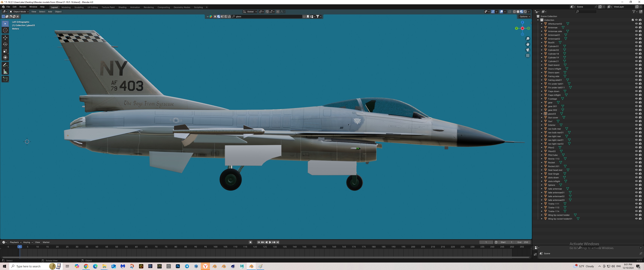Open the Object Mode dropdown
644x270 pixels.
point(19,11)
